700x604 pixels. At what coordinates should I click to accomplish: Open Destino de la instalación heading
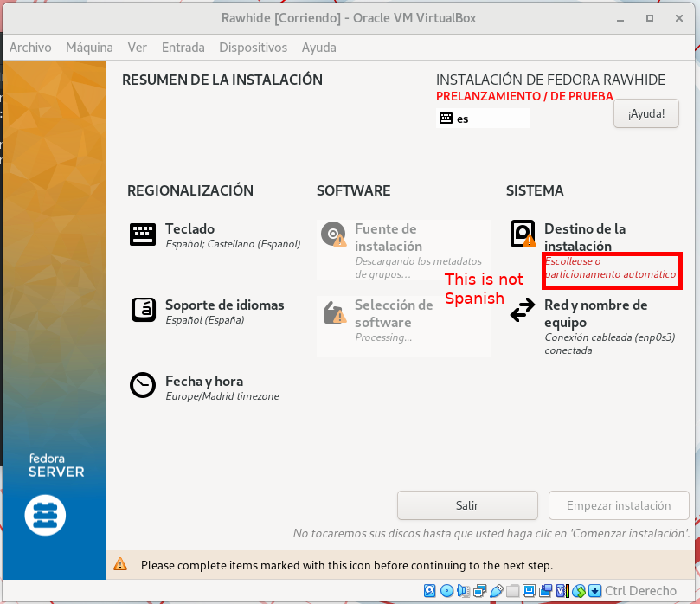coord(585,237)
